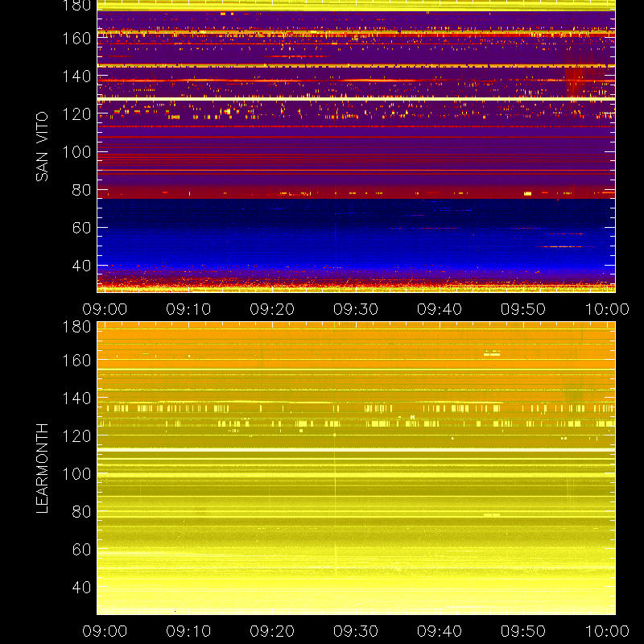The image size is (644, 644).
Task: Click 09:00 time label under San Vito plot
Action: click(x=105, y=309)
